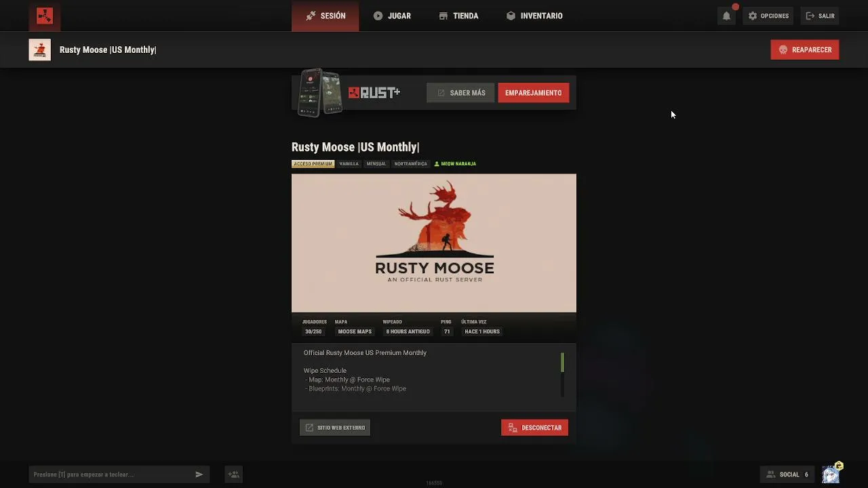Start Emparejamiento pairing

[x=533, y=93]
